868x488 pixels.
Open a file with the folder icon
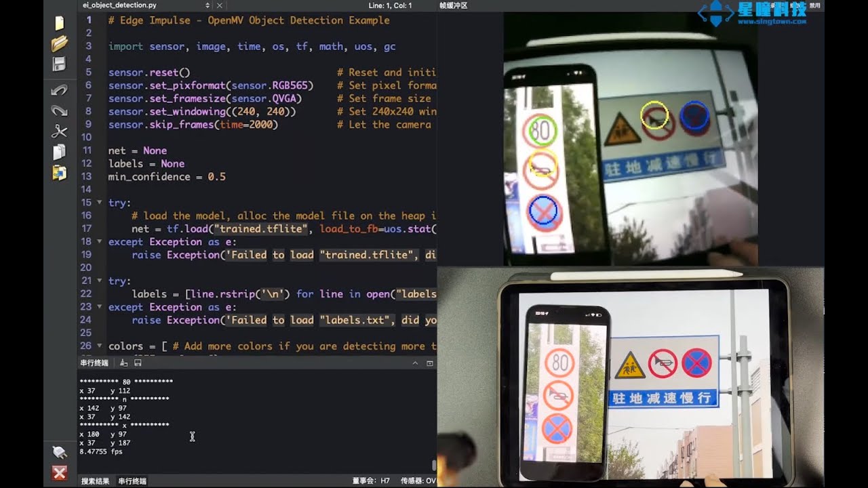tap(59, 44)
